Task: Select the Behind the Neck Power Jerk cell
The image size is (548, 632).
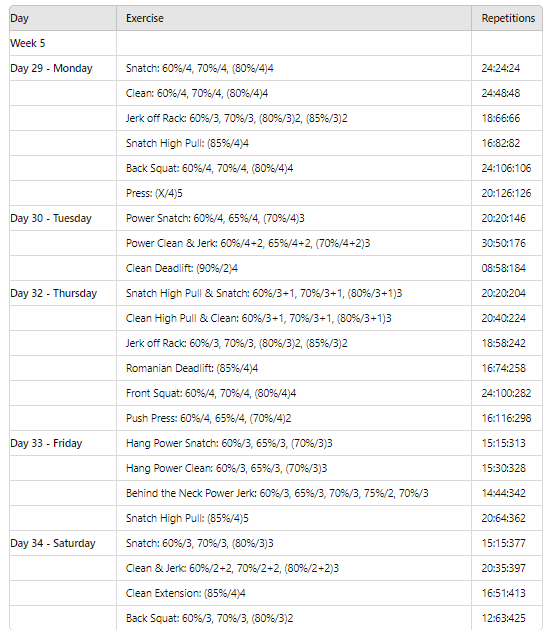Action: click(294, 493)
